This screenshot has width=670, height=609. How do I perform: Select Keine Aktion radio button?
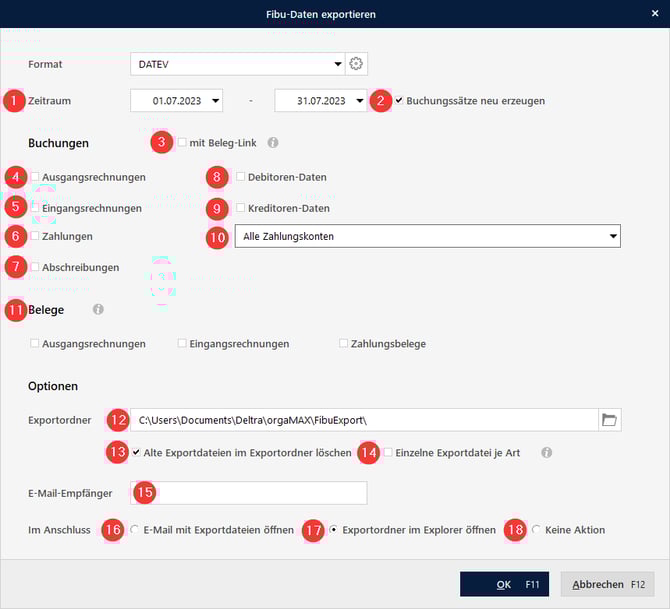[536, 530]
